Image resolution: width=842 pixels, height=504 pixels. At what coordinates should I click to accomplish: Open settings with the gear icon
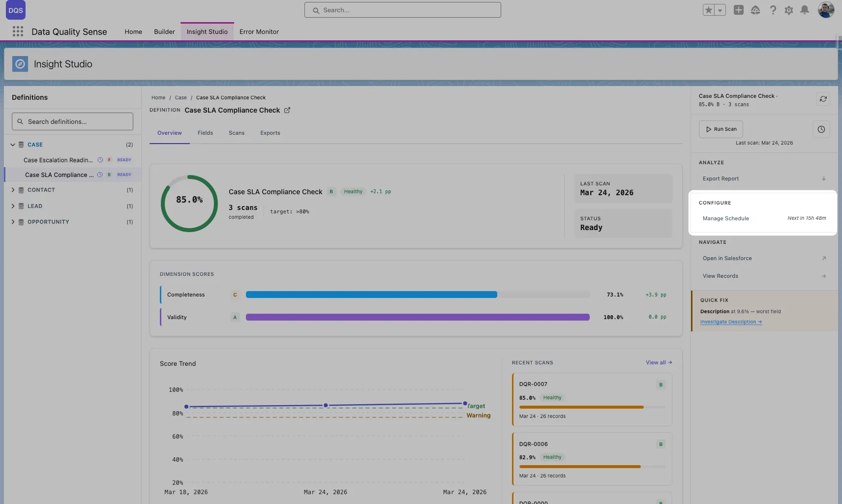[789, 10]
